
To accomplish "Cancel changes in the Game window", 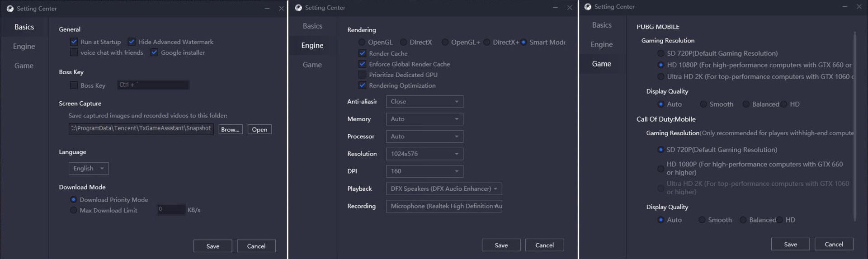I will pyautogui.click(x=834, y=244).
